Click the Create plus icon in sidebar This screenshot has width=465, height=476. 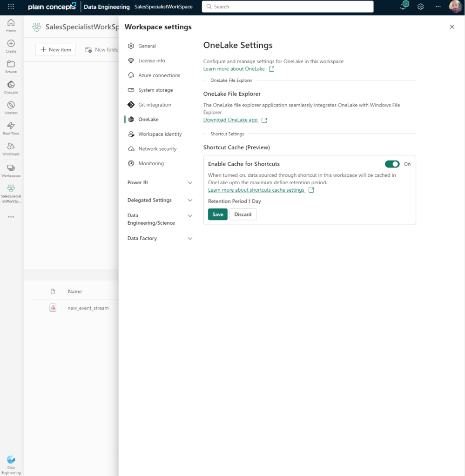click(x=11, y=46)
